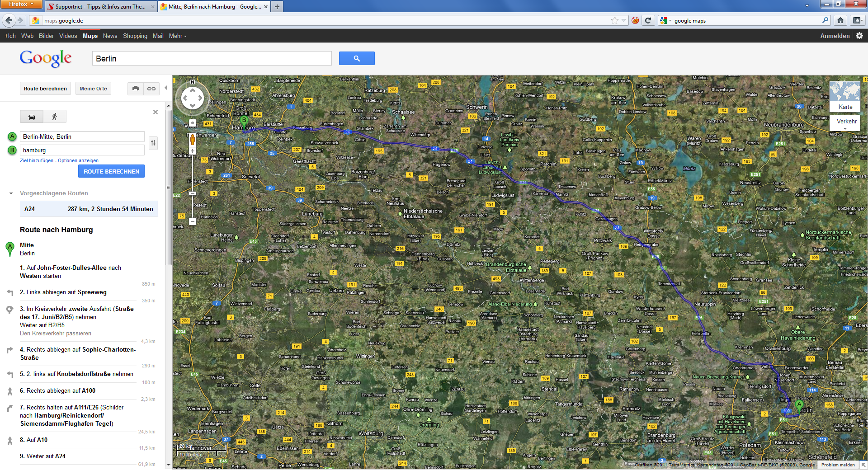Toggle the page reload blocker icon in address bar
The width and height of the screenshot is (868, 470).
point(635,20)
